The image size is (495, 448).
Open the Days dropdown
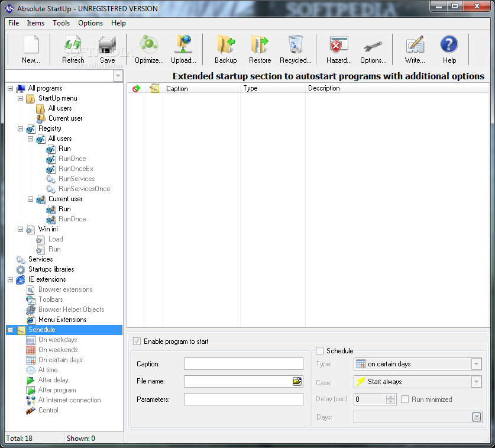(477, 417)
